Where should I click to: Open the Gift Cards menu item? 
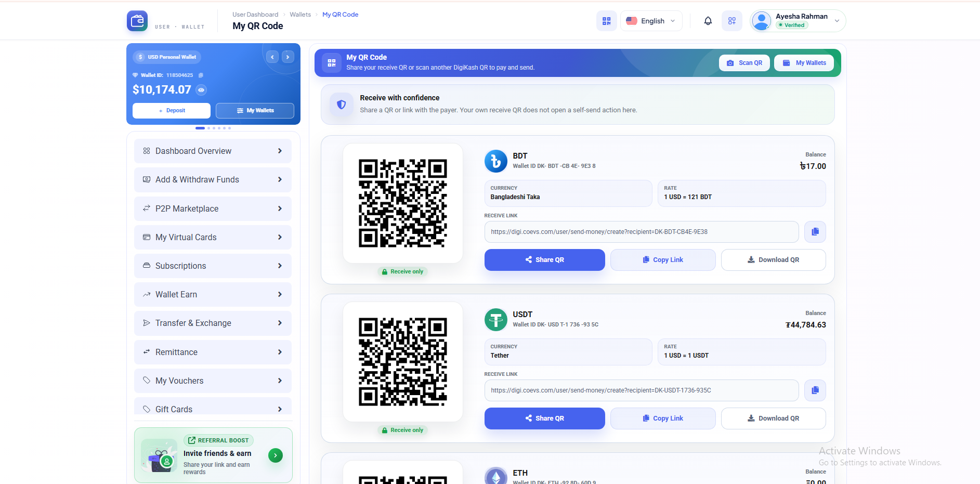click(x=213, y=407)
